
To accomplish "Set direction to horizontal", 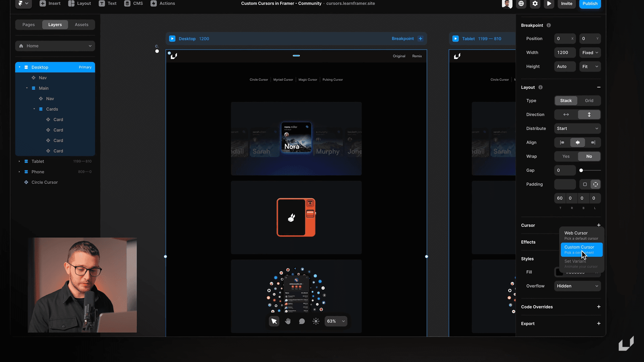I will pos(566,115).
